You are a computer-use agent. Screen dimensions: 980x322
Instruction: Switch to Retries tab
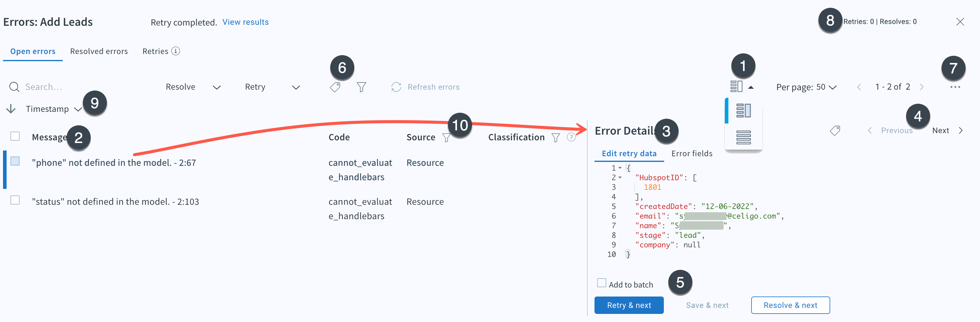coord(155,51)
